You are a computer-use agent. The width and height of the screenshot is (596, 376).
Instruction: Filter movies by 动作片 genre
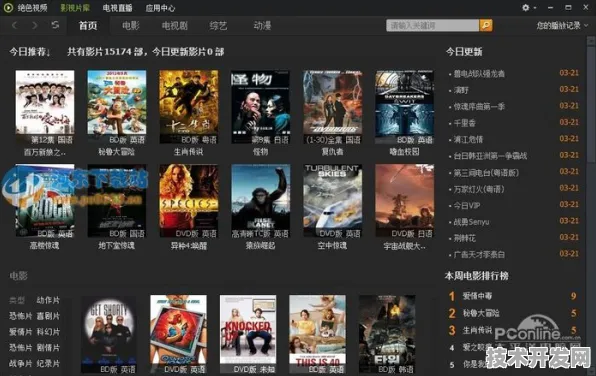pyautogui.click(x=48, y=300)
